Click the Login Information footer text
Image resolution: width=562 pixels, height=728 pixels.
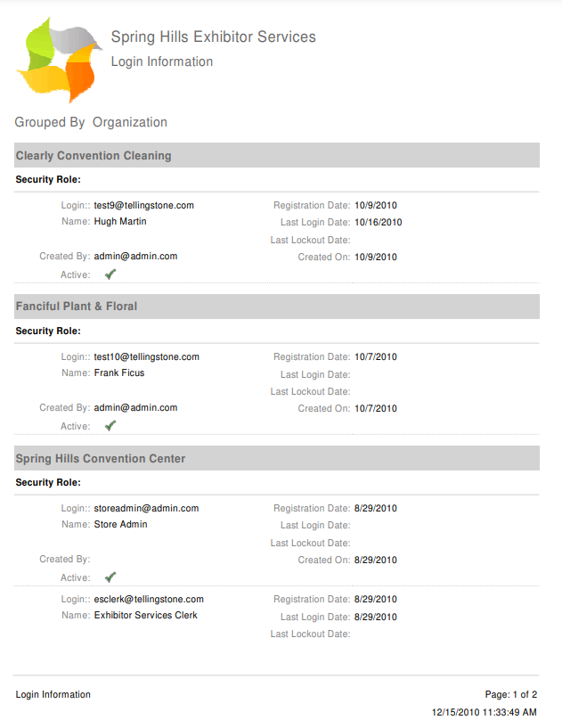(x=53, y=695)
